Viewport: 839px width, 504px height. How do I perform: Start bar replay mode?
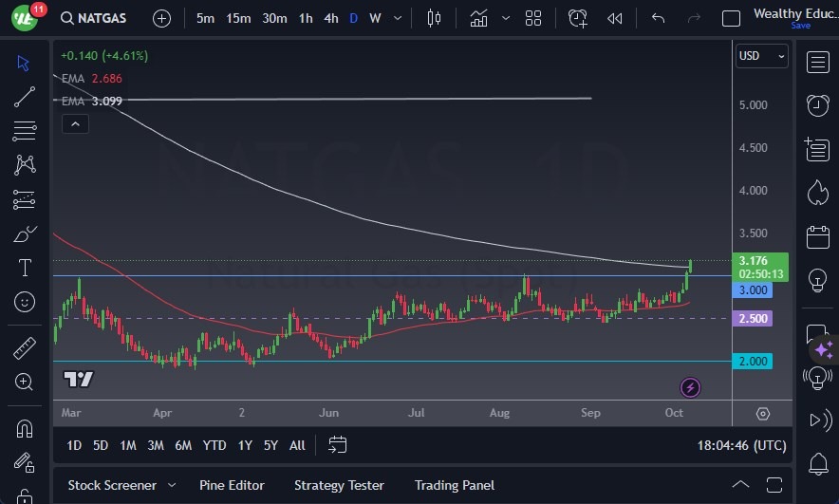[x=615, y=18]
